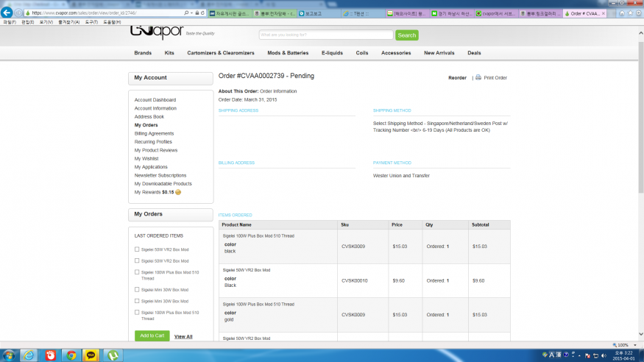Open Internet Explorer settings gear icon
This screenshot has height=362, width=644.
(x=638, y=13)
